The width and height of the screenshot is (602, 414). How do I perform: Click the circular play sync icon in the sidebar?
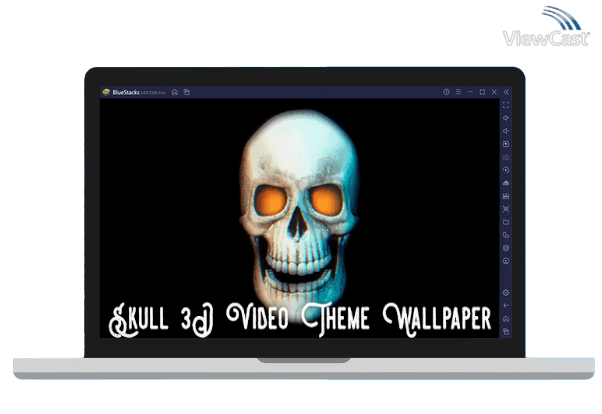coord(506,170)
